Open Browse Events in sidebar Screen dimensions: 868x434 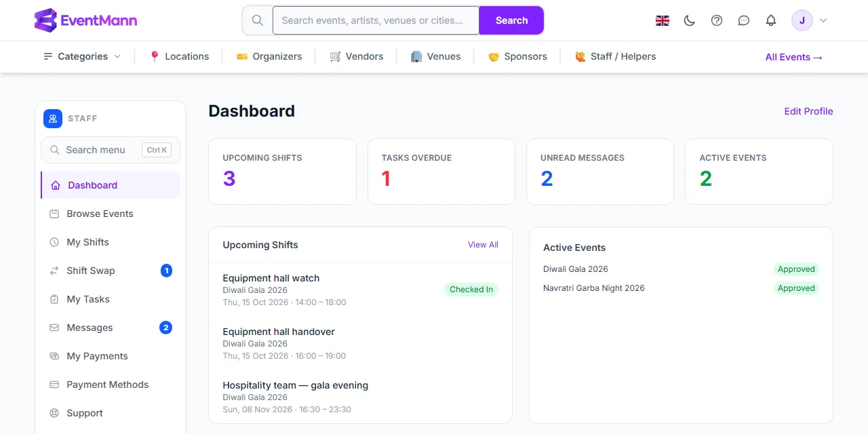pyautogui.click(x=111, y=214)
